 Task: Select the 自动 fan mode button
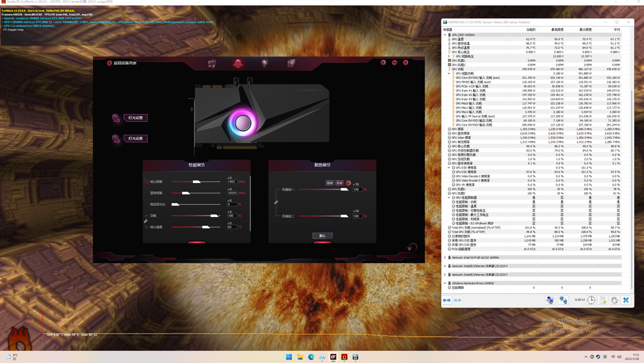(330, 183)
